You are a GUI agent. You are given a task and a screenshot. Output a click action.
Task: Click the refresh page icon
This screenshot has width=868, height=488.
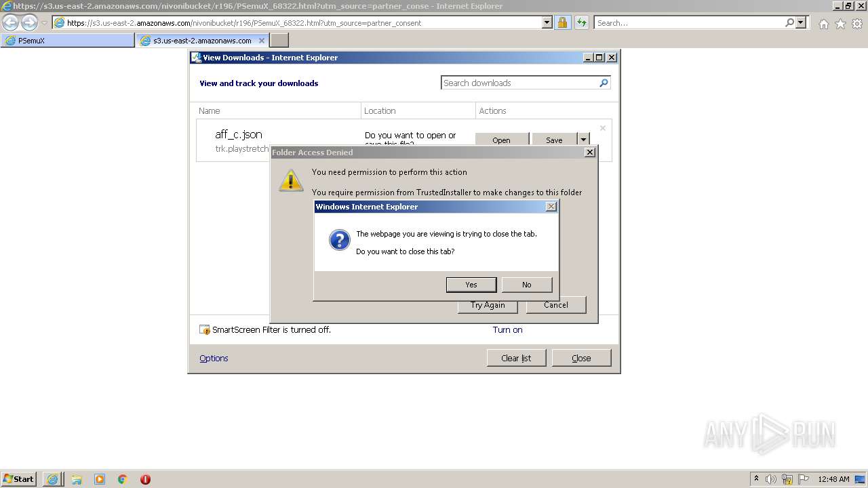[582, 22]
